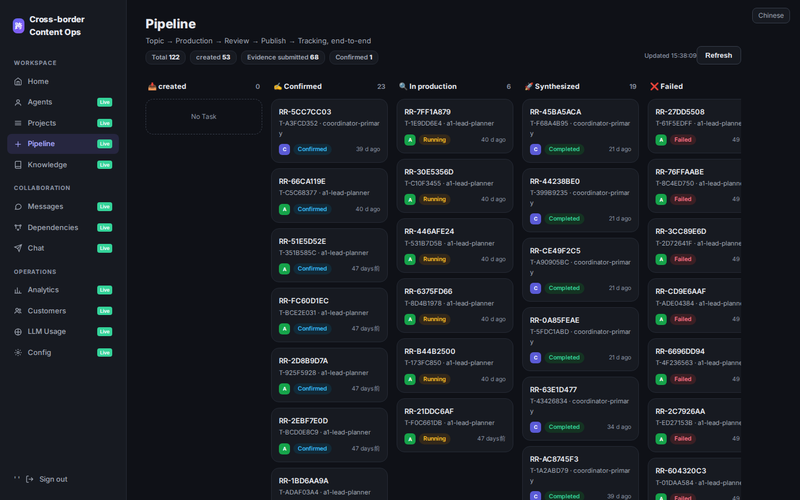
Task: Click the Analytics bar chart icon
Action: coord(18,290)
